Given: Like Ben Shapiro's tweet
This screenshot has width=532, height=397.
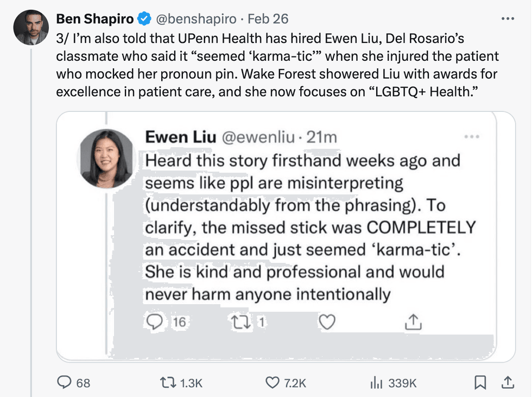Looking at the screenshot, I should pos(272,383).
